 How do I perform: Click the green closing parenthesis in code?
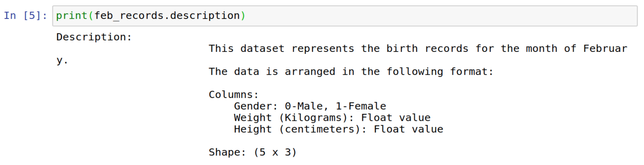243,16
